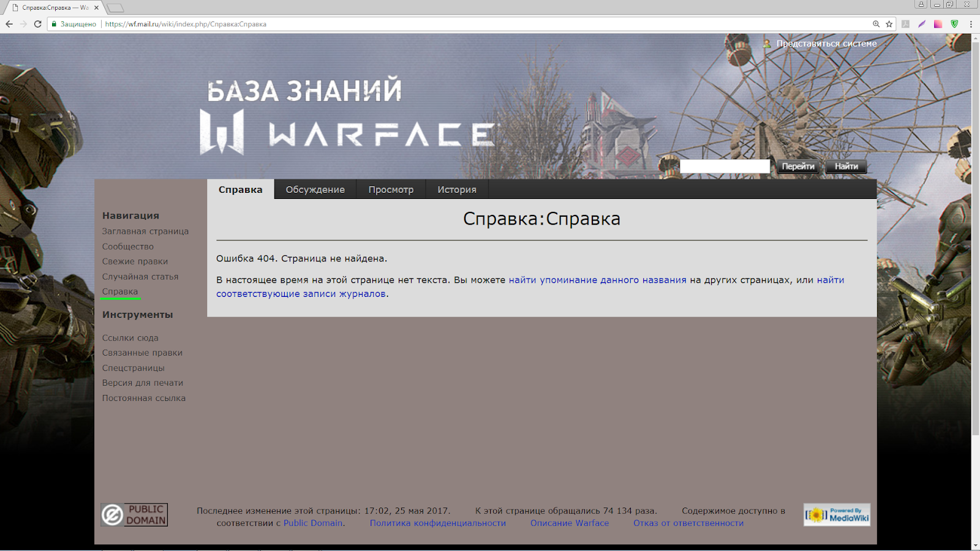Open Политика конфиденциальности footer link
This screenshot has width=980, height=551.
(x=438, y=523)
